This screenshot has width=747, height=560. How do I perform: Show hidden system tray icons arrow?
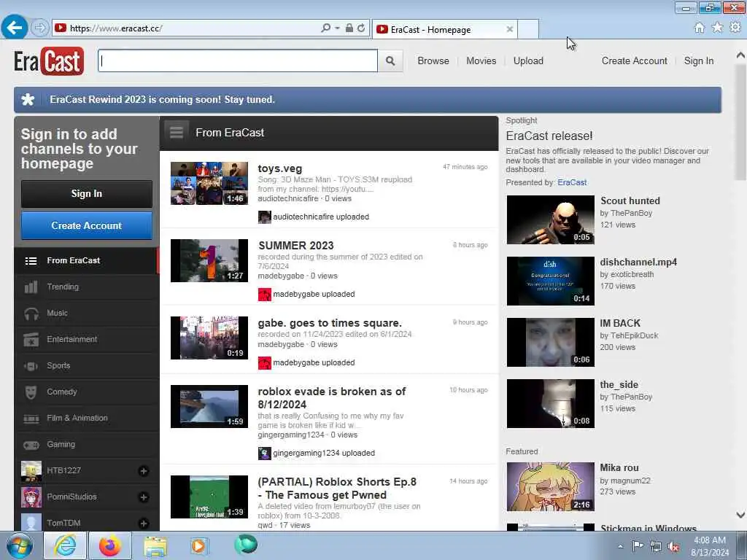point(620,546)
